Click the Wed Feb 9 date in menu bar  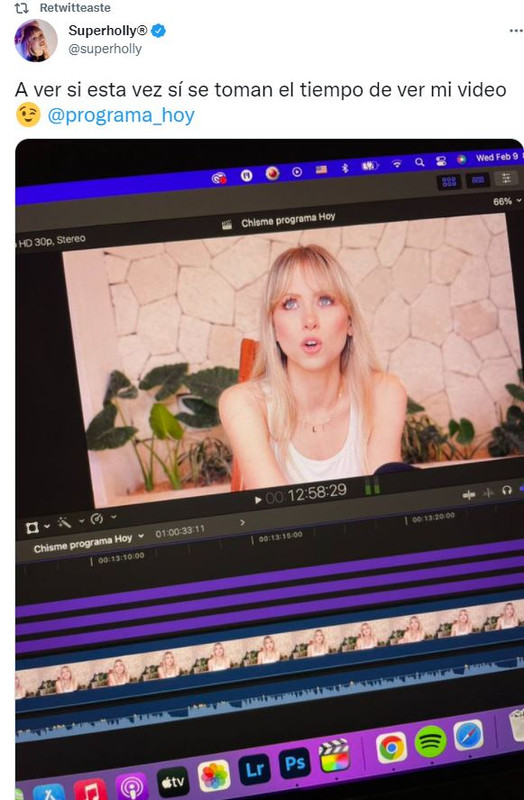tap(497, 157)
